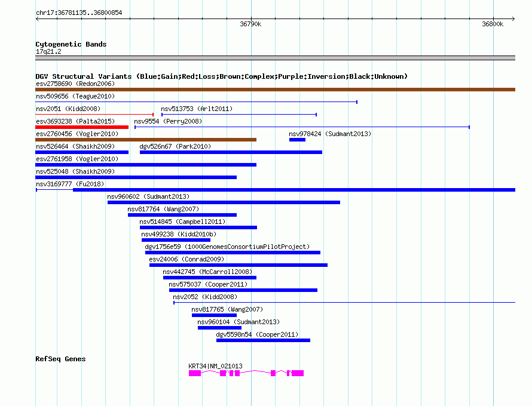Click the RefSeq Genes track title
This screenshot has width=532, height=406.
coord(60,359)
